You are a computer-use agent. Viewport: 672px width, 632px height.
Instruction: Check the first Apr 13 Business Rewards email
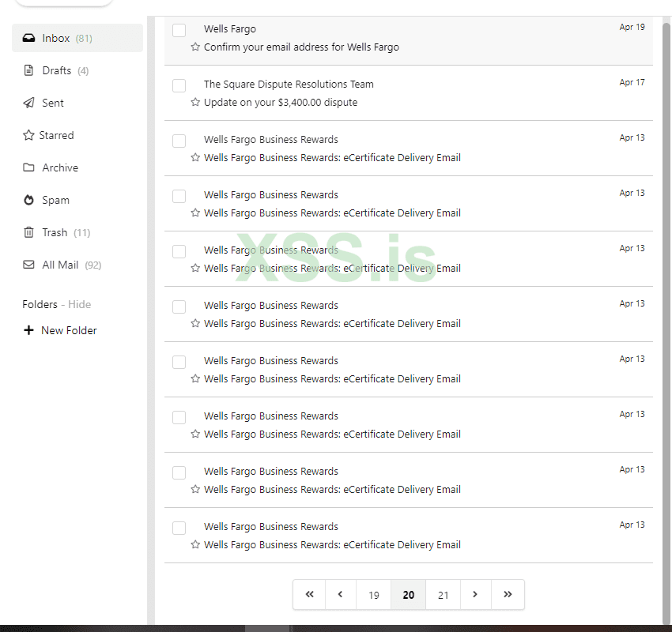click(179, 141)
